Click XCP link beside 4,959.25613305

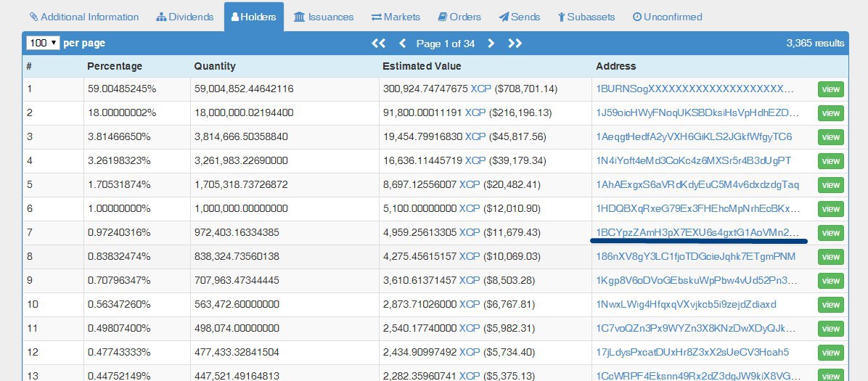(x=470, y=232)
